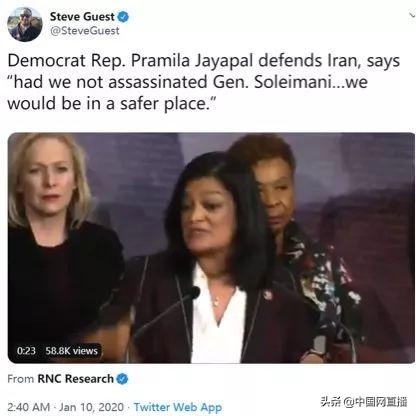
Task: Open Steve Guest's profile avatar
Action: (x=25, y=24)
